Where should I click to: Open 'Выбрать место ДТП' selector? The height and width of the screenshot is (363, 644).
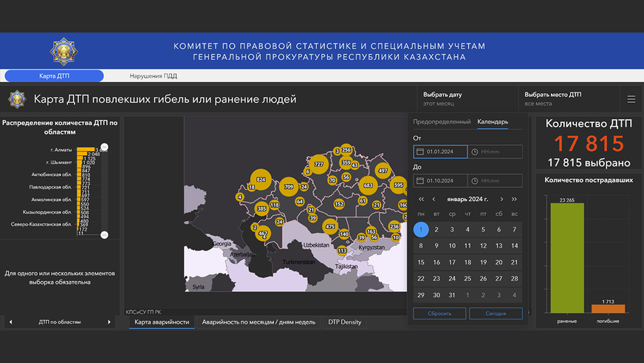coord(569,98)
